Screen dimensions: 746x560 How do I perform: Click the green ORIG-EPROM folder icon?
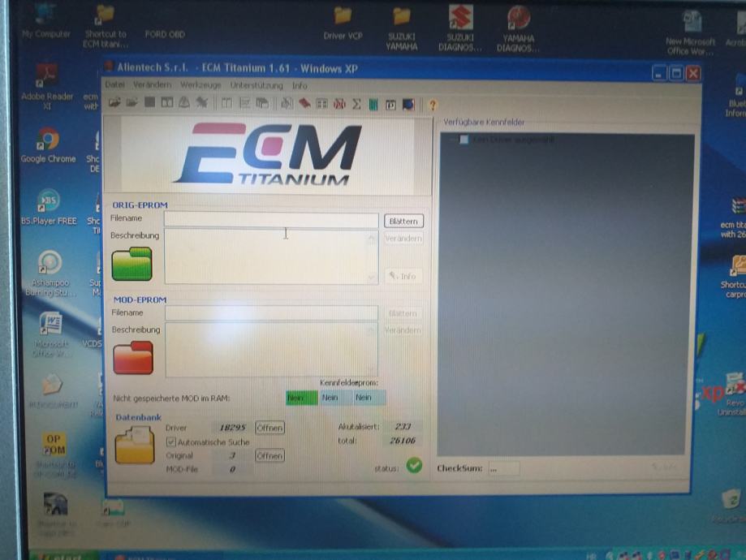[x=132, y=264]
